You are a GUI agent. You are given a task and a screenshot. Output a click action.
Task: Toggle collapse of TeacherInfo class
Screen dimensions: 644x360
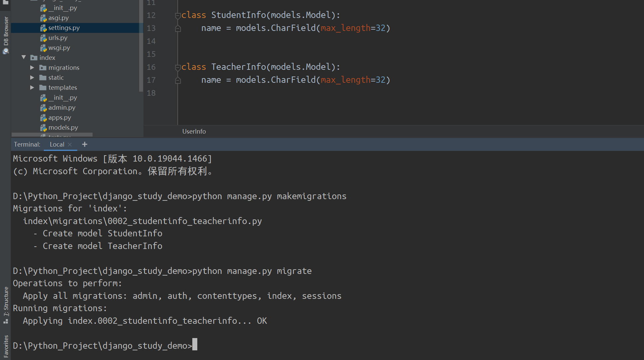click(177, 67)
